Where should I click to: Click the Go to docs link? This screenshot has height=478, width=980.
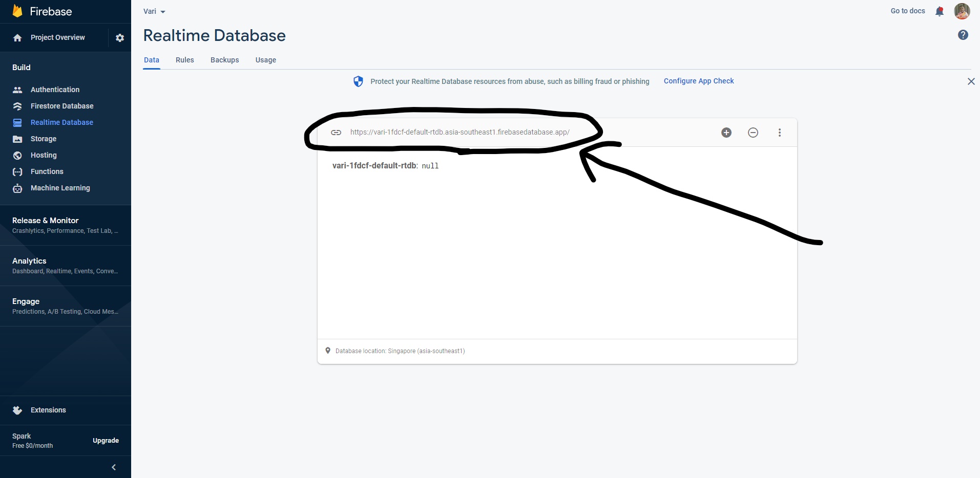pyautogui.click(x=908, y=11)
